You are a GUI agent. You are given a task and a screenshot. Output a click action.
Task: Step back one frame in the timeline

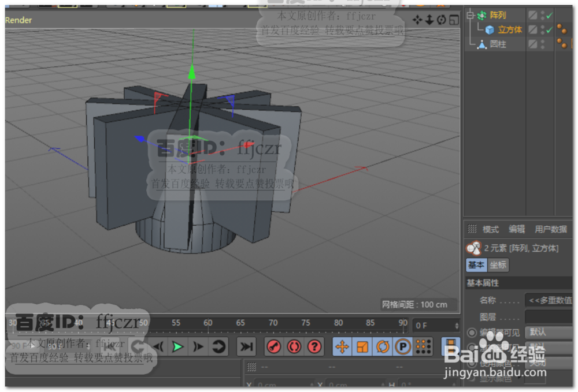point(159,346)
